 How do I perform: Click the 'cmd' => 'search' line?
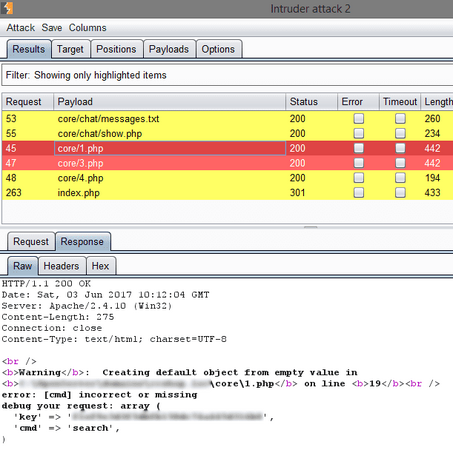[x=67, y=428]
